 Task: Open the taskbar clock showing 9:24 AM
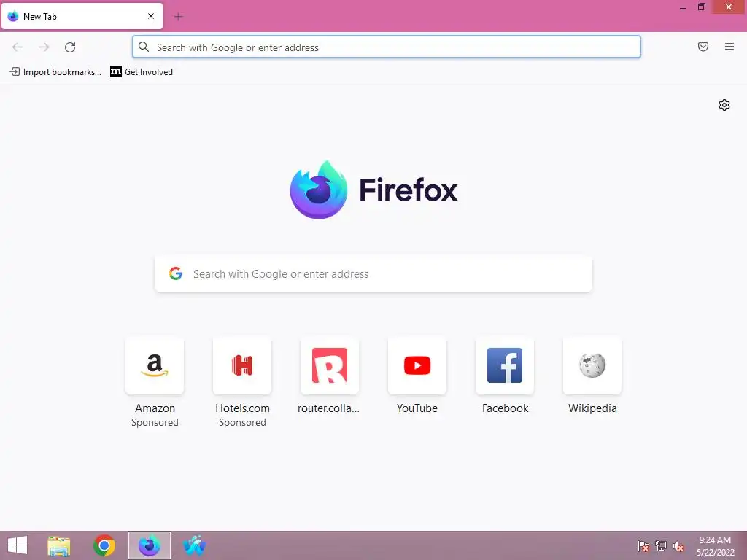715,546
